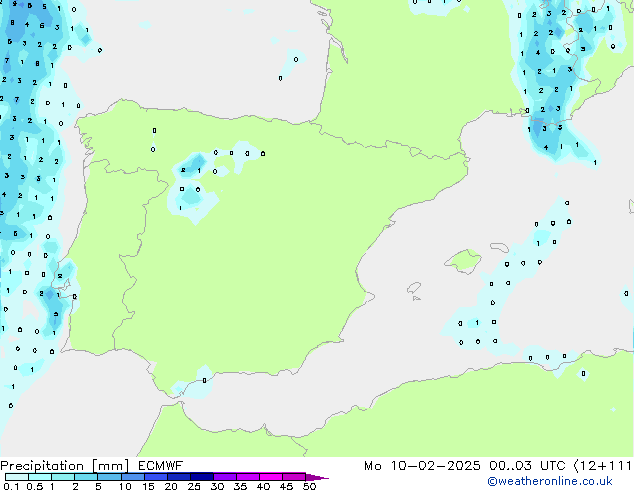Click the 15–20 mm blue legend swatch
The height and width of the screenshot is (490, 634).
coord(155,477)
